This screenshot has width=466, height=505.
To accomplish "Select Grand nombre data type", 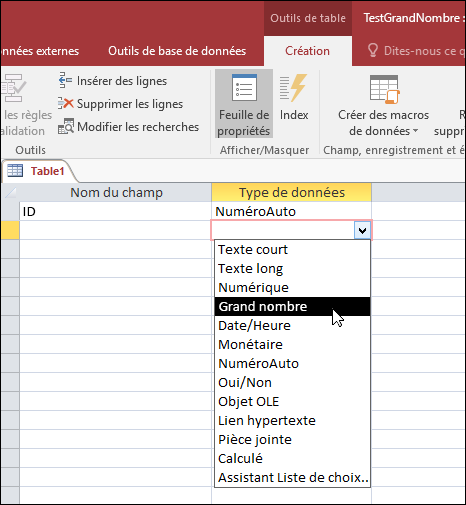I will pyautogui.click(x=292, y=306).
